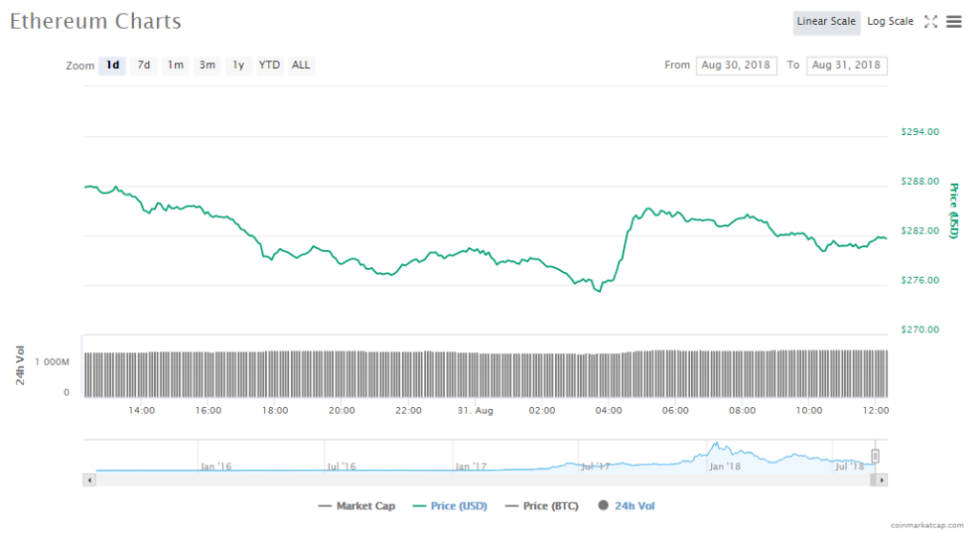Set zoom to 1m
This screenshot has width=980, height=541.
click(175, 65)
